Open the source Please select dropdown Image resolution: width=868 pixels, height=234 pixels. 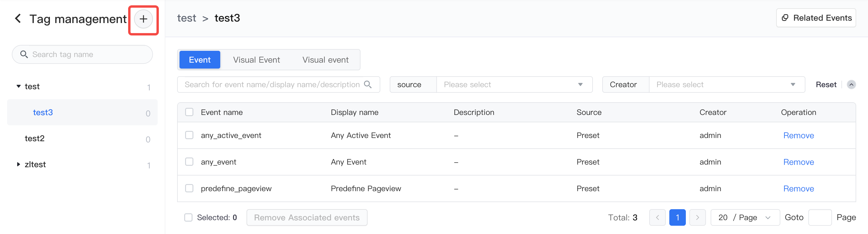[x=514, y=84]
